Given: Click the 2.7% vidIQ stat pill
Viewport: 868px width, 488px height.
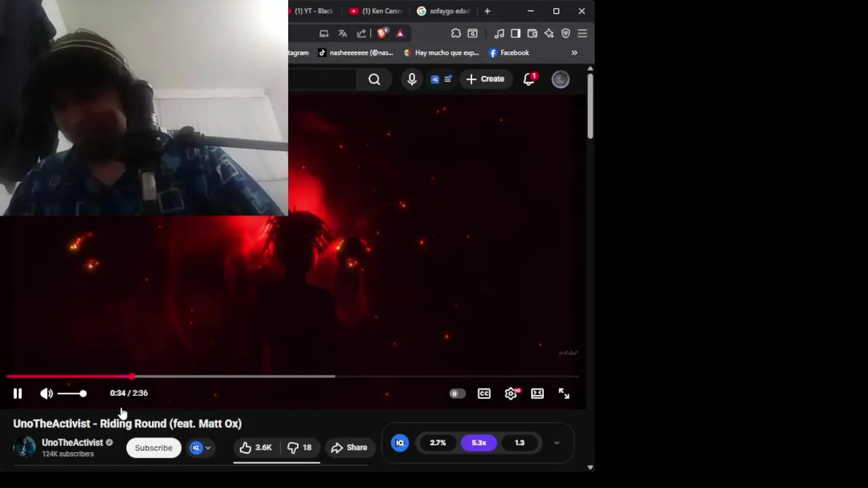Looking at the screenshot, I should coord(438,443).
